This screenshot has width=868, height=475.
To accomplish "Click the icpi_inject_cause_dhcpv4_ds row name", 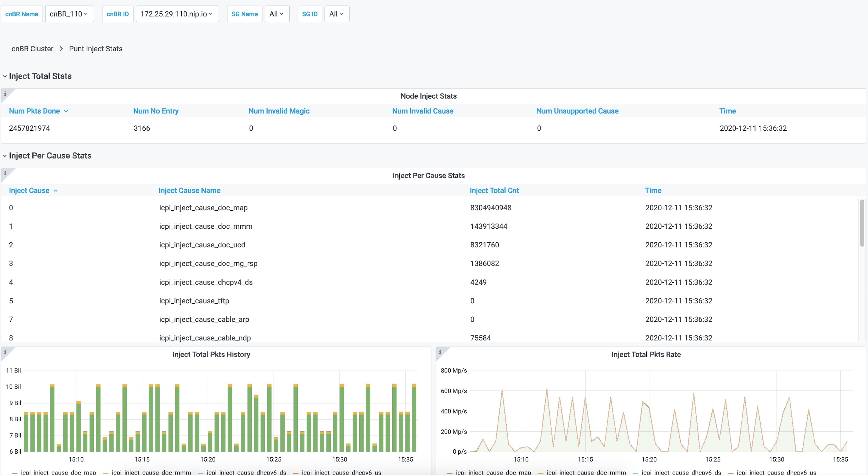I will (x=206, y=282).
